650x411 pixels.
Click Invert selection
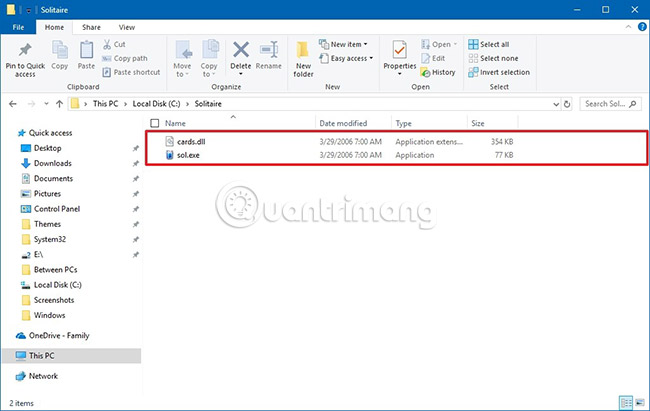(499, 72)
